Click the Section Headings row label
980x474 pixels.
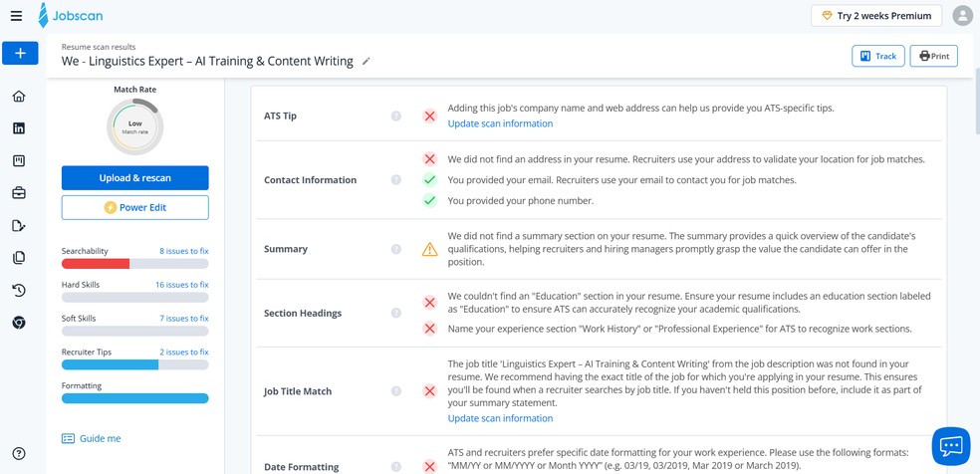303,313
